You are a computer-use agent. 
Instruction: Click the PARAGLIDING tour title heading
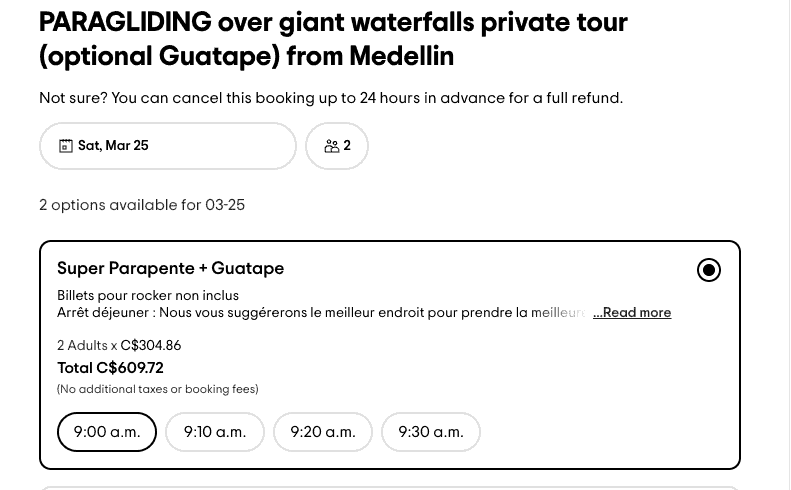coord(333,39)
